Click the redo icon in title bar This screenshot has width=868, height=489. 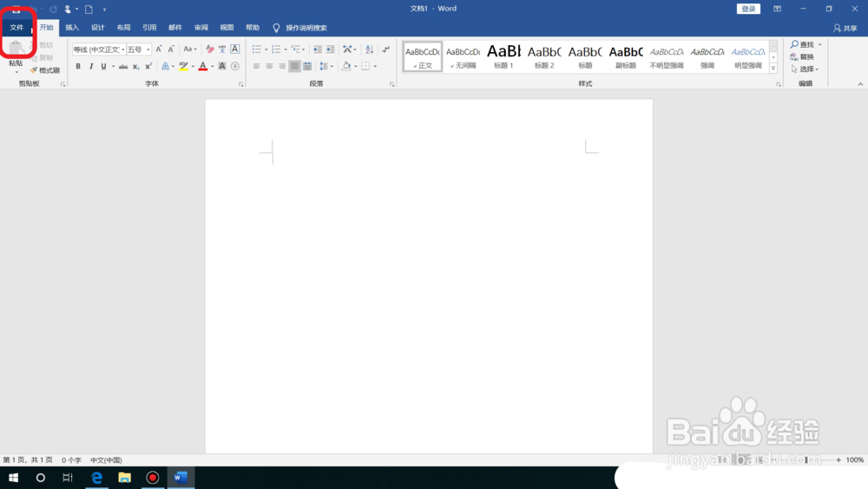point(53,10)
